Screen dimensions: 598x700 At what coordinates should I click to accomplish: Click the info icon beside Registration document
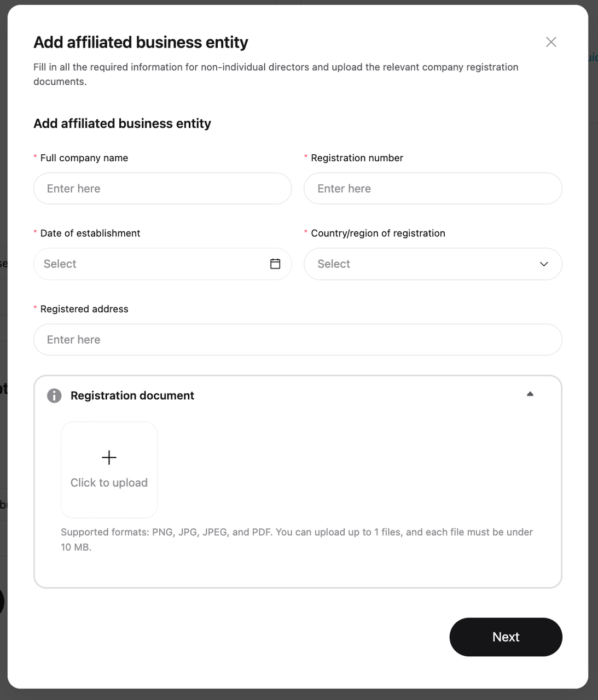point(54,395)
